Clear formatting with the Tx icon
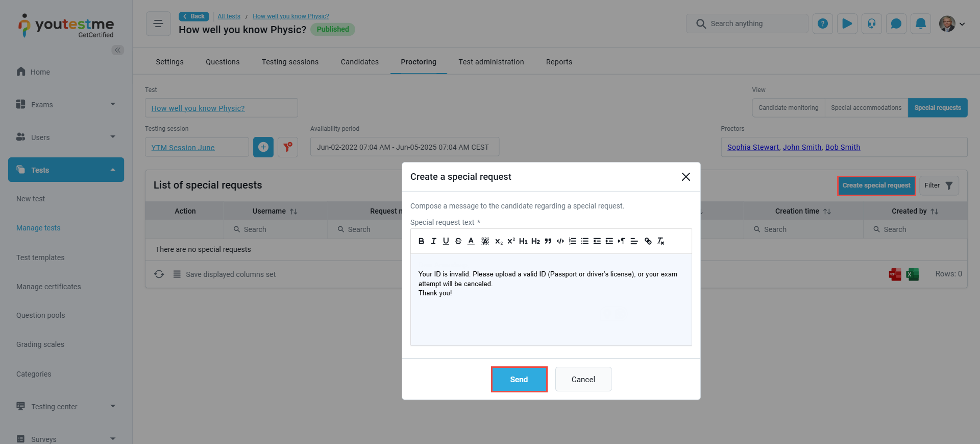Viewport: 980px width, 444px height. [660, 241]
